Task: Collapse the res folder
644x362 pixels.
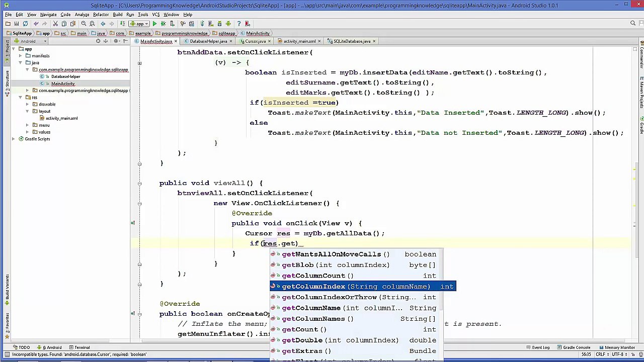Action: pyautogui.click(x=21, y=98)
